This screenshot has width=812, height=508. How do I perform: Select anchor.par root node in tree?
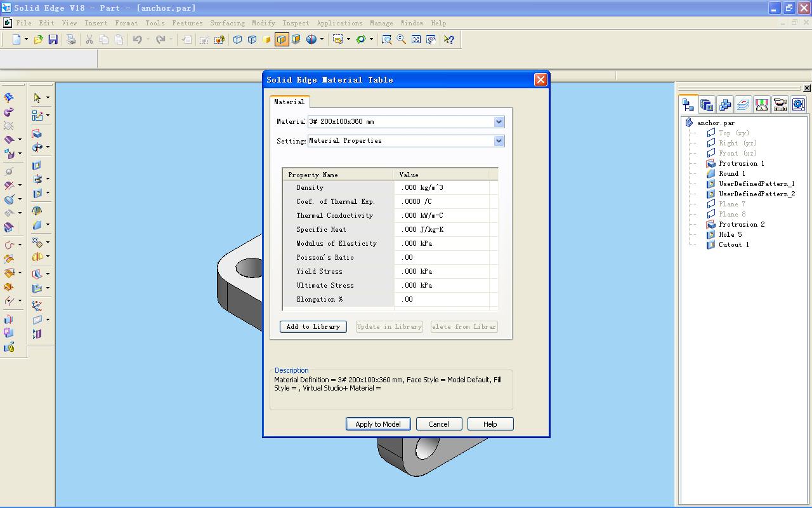pos(716,123)
